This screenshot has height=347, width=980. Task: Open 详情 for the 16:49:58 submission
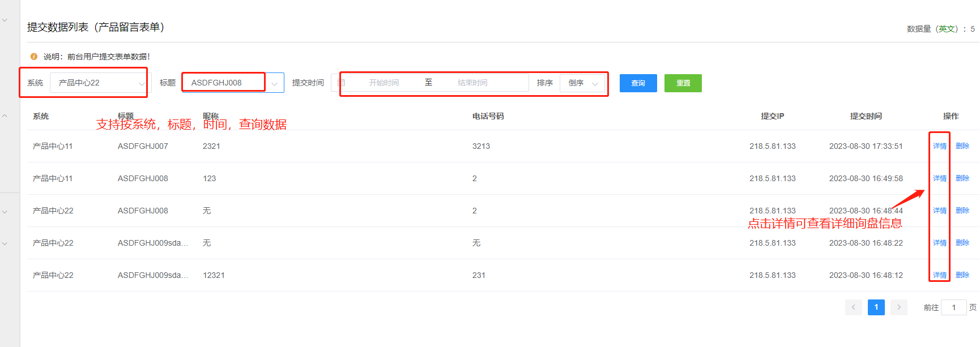(x=939, y=178)
